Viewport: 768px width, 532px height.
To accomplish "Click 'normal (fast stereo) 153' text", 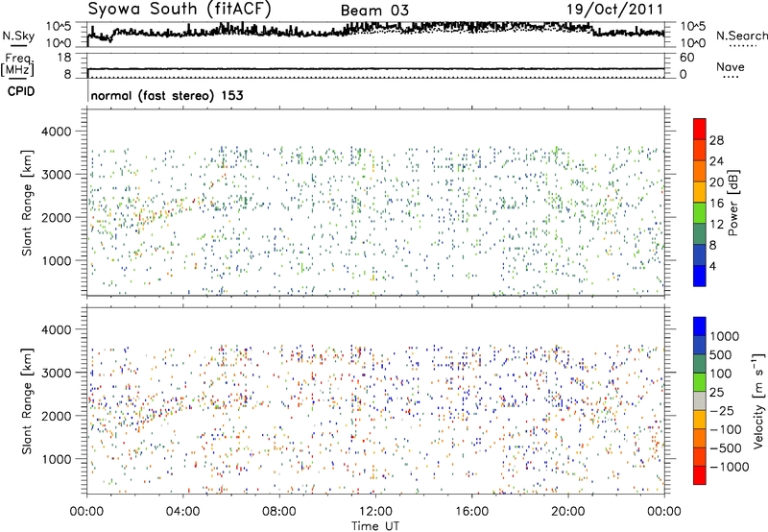I will (x=167, y=95).
